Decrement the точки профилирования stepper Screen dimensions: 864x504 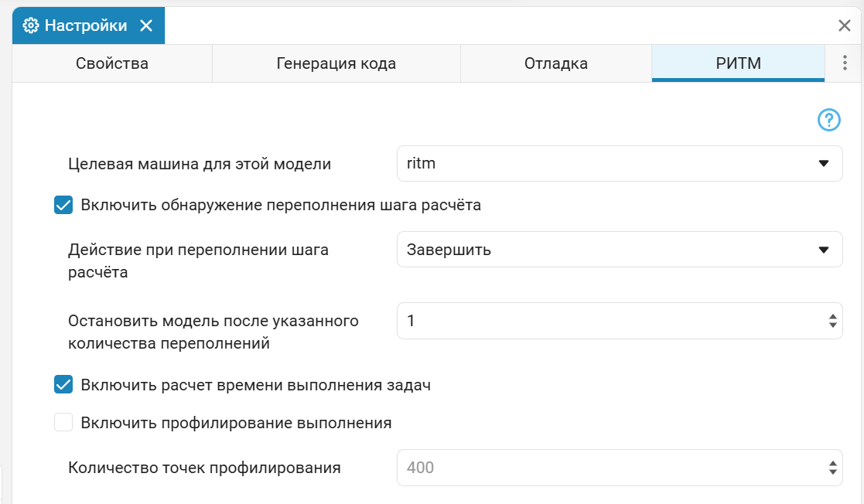tap(832, 472)
